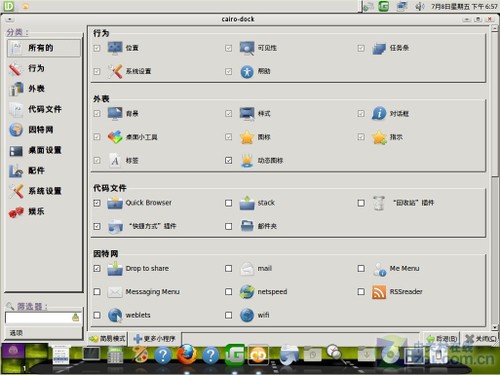500x375 pixels.
Task: Click the weblets globe icon
Action: point(115,315)
